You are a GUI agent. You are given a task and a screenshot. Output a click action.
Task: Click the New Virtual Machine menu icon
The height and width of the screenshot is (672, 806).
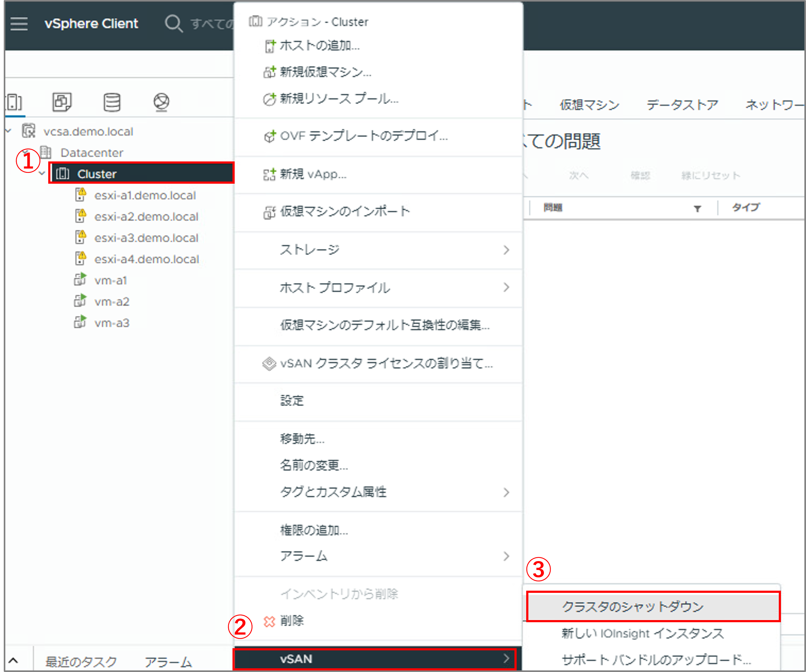[269, 72]
